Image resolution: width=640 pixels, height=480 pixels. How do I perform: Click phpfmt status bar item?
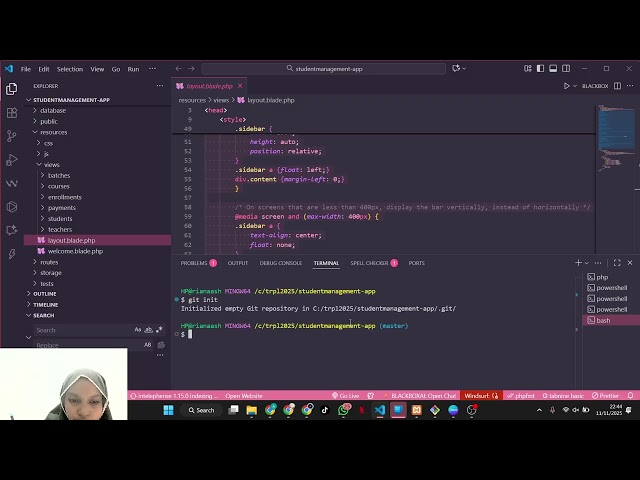[521, 396]
